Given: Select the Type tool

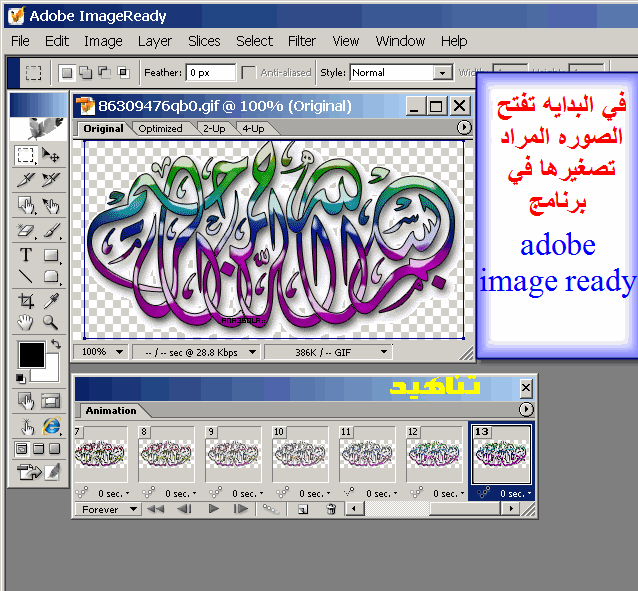Looking at the screenshot, I should [x=26, y=255].
